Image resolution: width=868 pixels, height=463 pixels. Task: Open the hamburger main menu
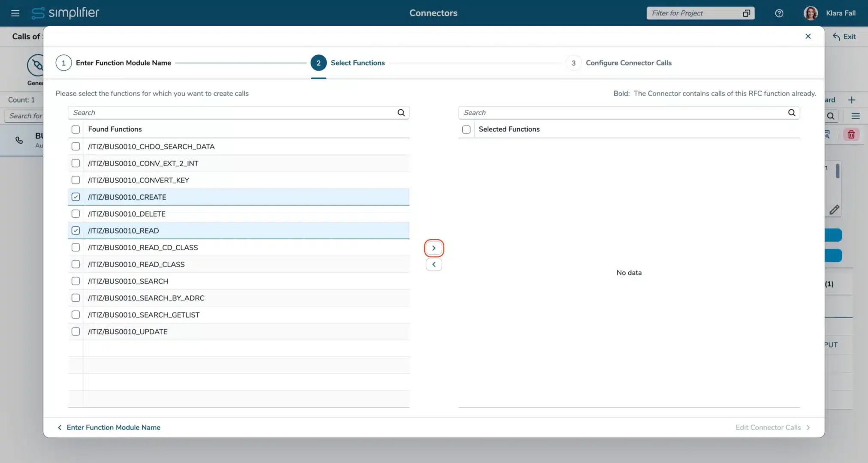pos(15,13)
